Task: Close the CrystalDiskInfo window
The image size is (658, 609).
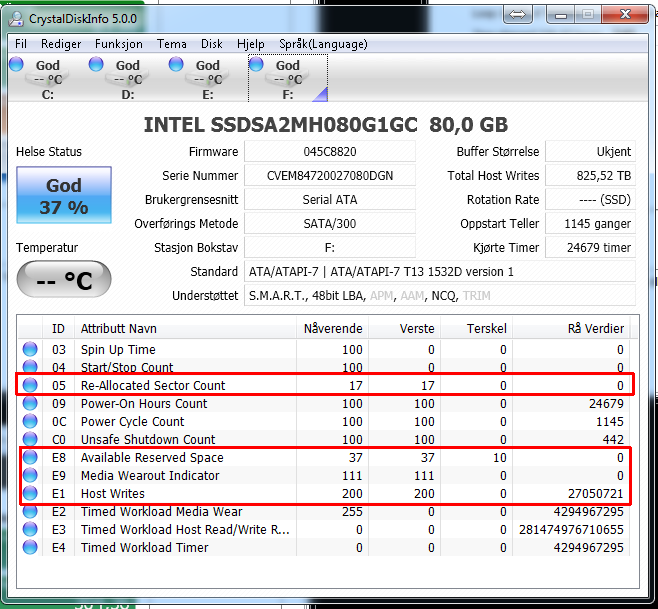Action: (625, 15)
